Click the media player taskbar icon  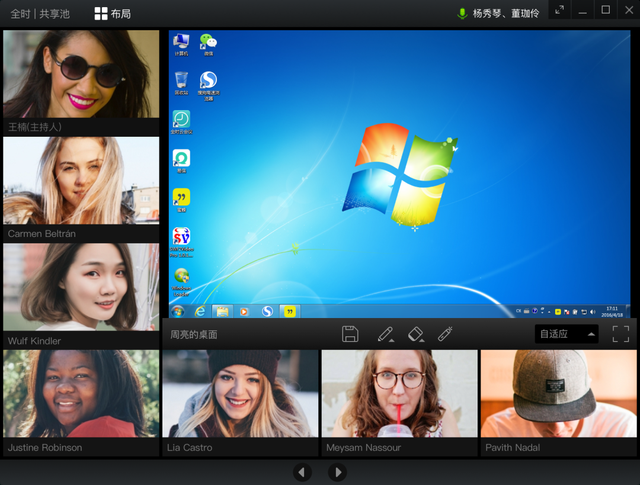coord(244,311)
